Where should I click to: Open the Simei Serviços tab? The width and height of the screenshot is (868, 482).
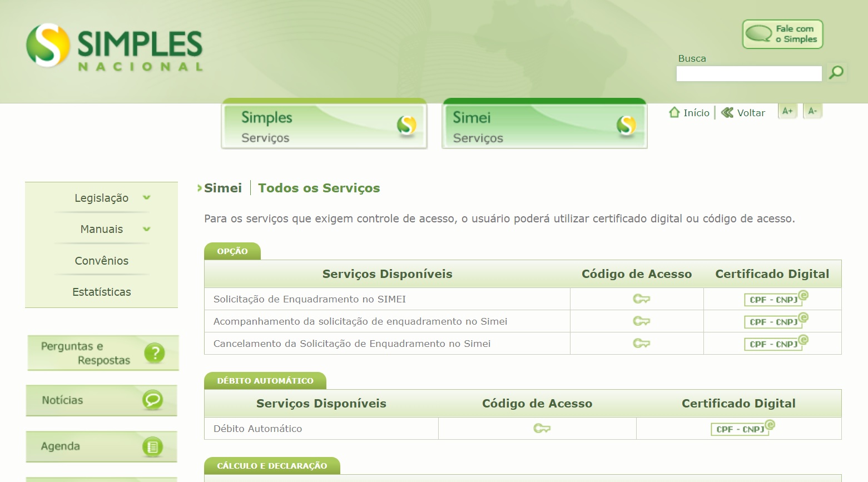click(544, 125)
